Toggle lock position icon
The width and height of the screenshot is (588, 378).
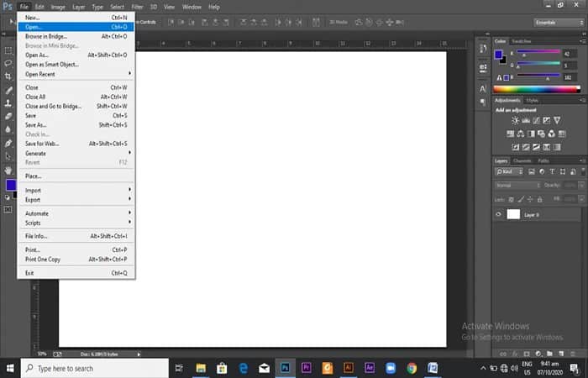(x=530, y=200)
